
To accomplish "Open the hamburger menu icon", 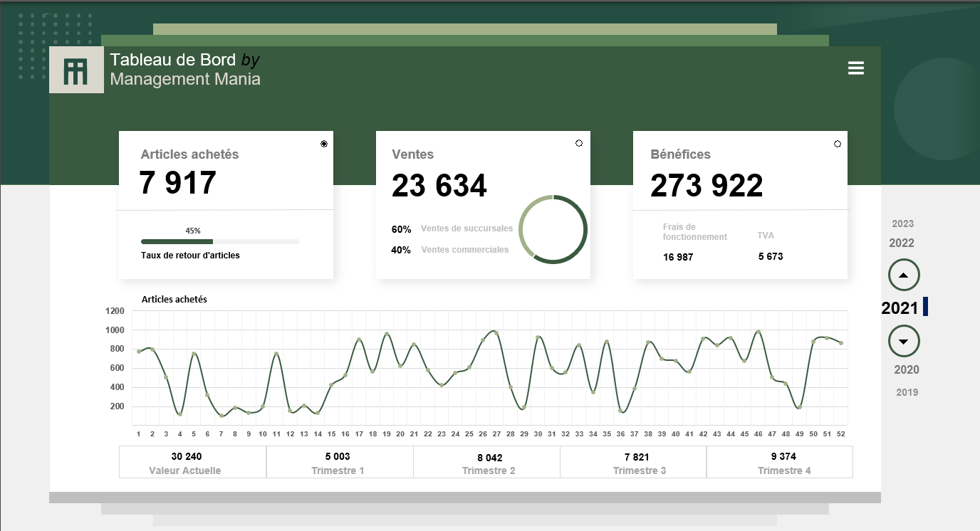I will point(856,68).
